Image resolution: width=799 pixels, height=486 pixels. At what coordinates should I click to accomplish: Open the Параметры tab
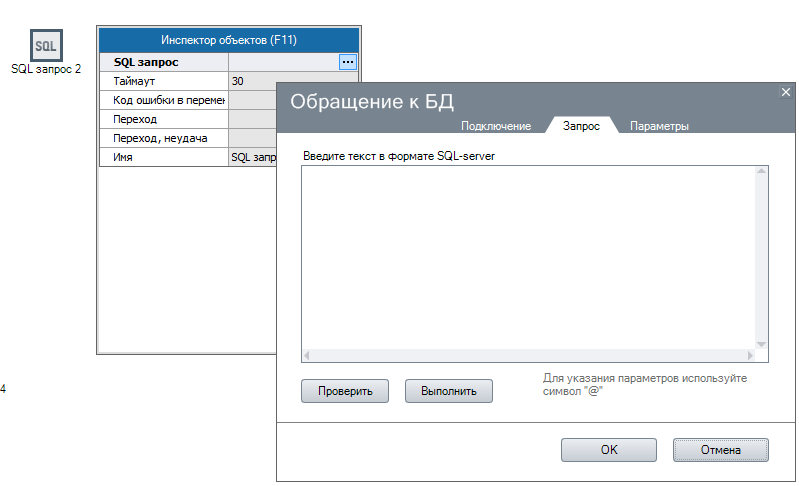[x=659, y=126]
